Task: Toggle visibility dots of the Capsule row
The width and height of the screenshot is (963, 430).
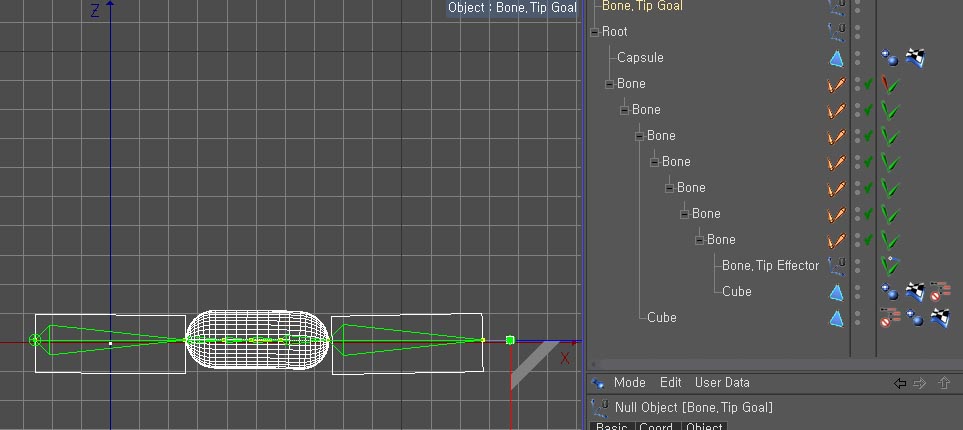Action: point(858,58)
